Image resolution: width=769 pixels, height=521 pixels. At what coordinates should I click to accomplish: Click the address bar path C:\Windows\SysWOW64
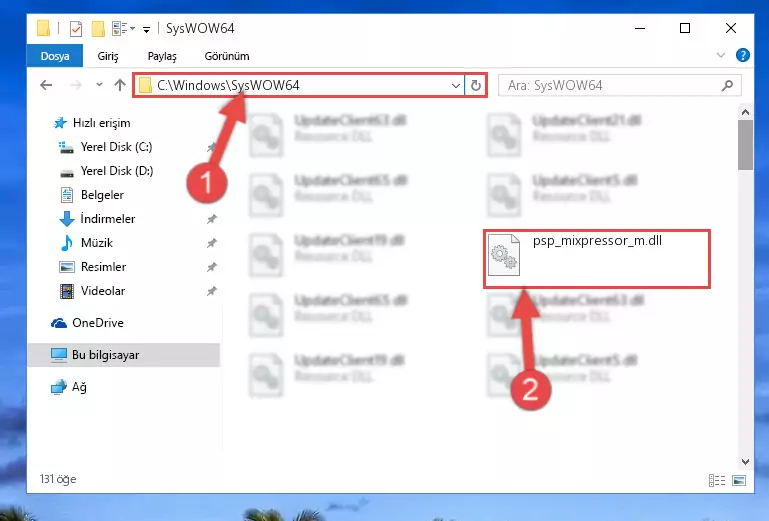tap(228, 85)
